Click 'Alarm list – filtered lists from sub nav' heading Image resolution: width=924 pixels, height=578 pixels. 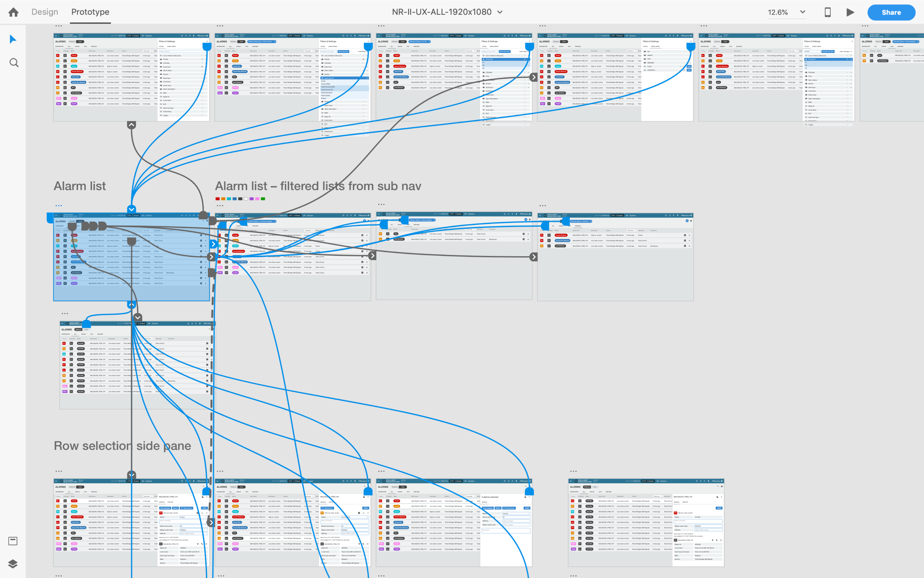click(x=318, y=186)
